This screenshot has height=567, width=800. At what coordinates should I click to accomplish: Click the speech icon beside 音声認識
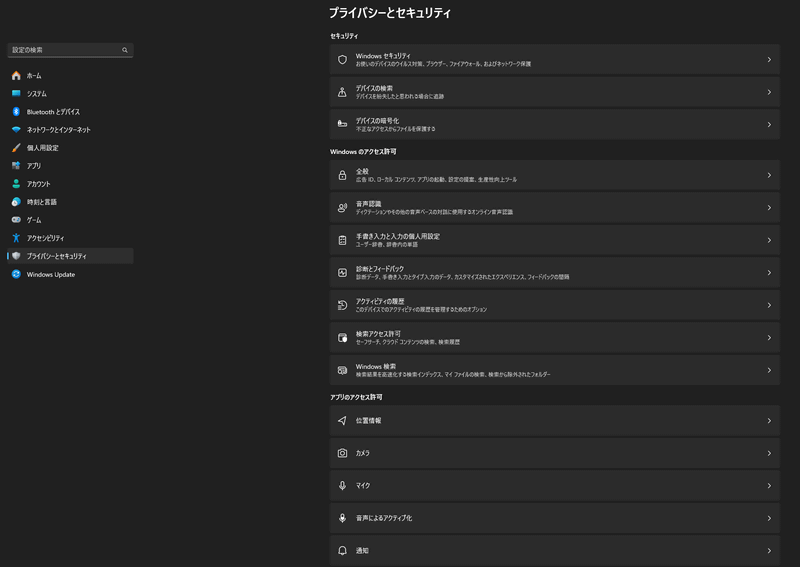[342, 208]
